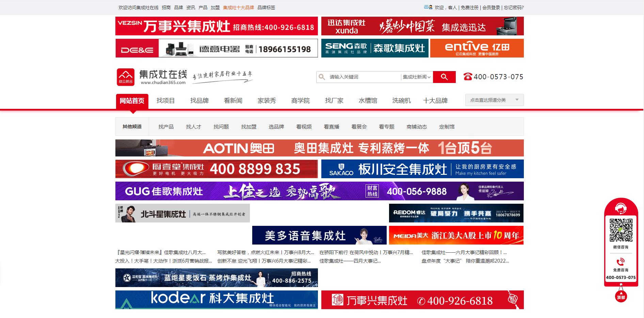This screenshot has height=318, width=644.
Task: Open the kodear 科大集成灶 banner
Action: pyautogui.click(x=216, y=300)
